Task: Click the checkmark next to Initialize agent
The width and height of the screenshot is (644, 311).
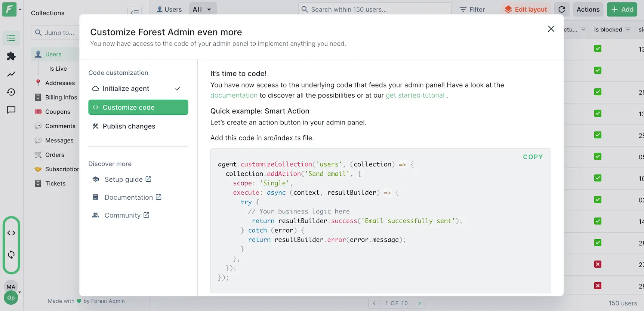Action: click(x=178, y=89)
